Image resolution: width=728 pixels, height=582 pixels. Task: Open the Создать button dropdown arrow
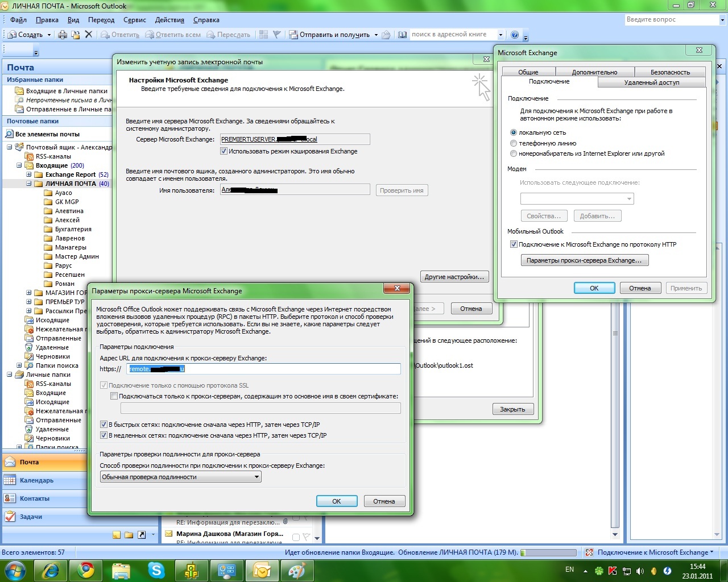[49, 35]
